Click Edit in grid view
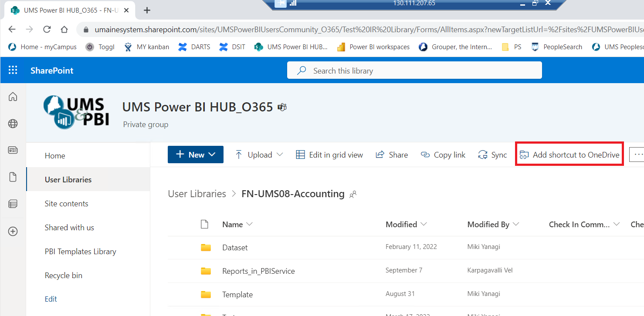 click(x=329, y=155)
